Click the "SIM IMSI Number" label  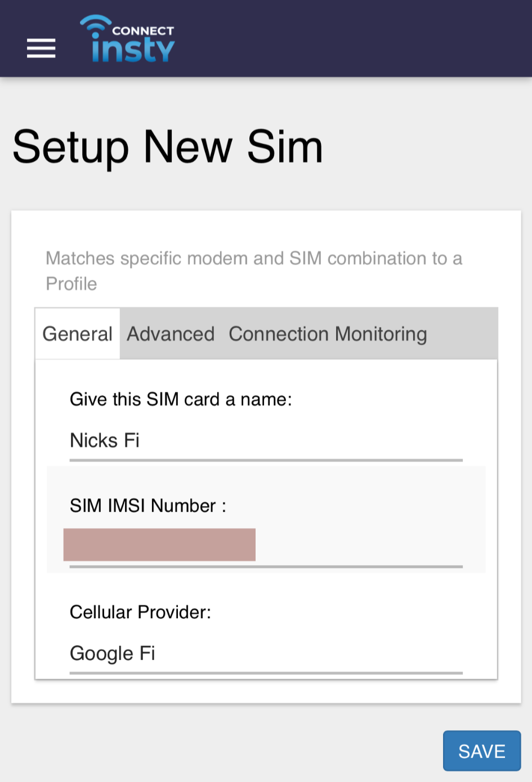click(x=147, y=506)
